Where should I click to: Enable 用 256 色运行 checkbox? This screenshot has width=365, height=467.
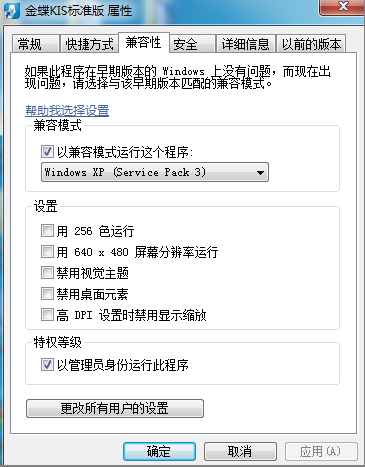(47, 230)
